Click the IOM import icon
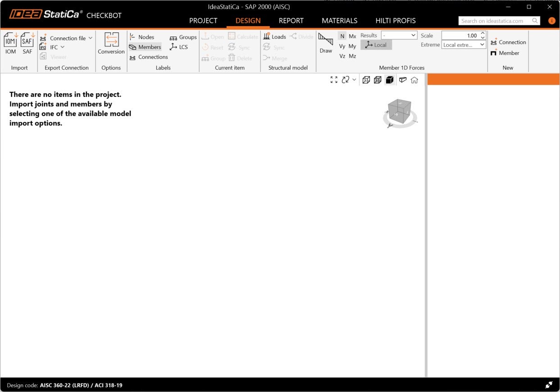 point(10,41)
